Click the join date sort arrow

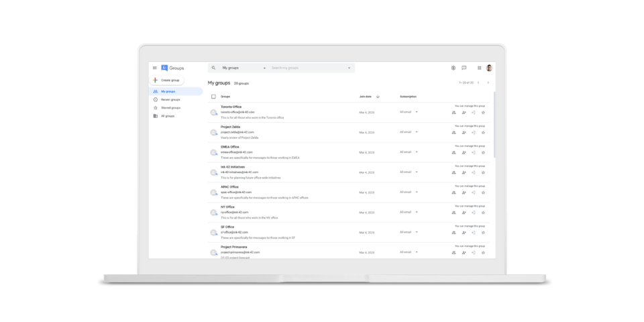378,97
